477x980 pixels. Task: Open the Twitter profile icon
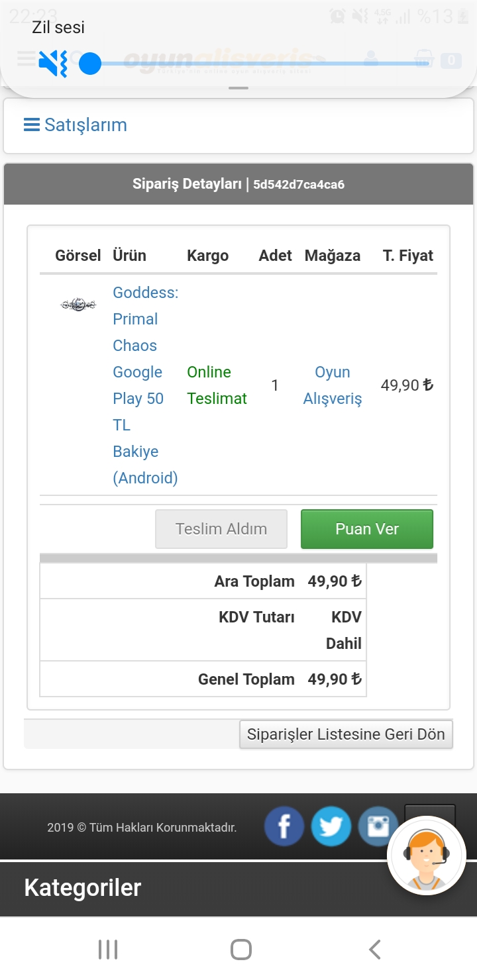click(331, 826)
